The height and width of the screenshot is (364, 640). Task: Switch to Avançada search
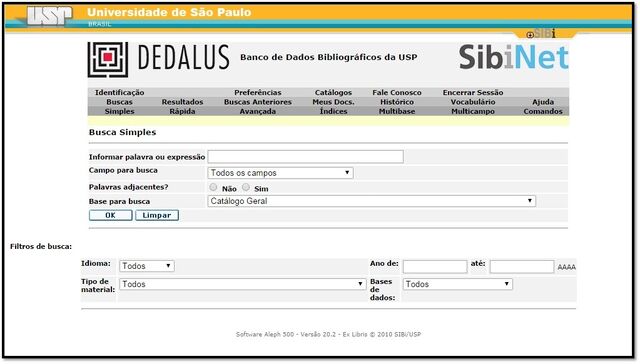coord(258,111)
